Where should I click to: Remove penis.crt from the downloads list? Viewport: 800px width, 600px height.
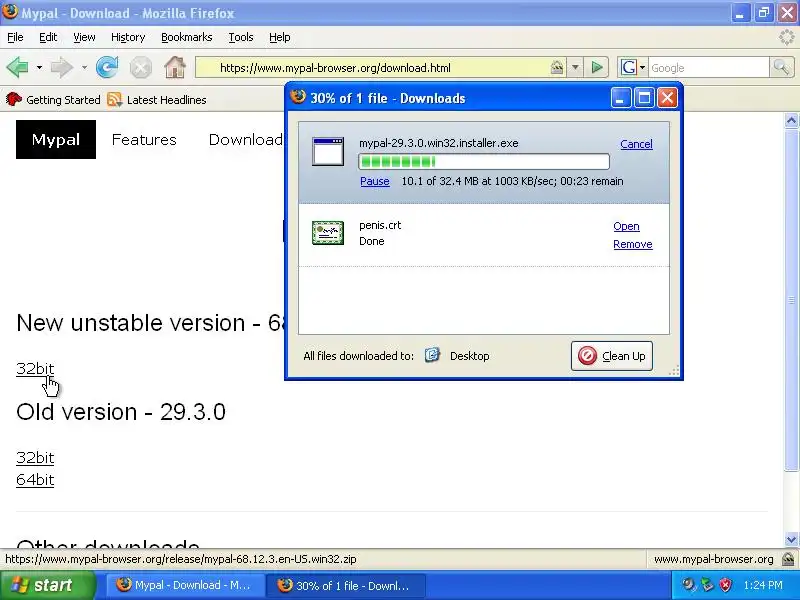point(633,244)
